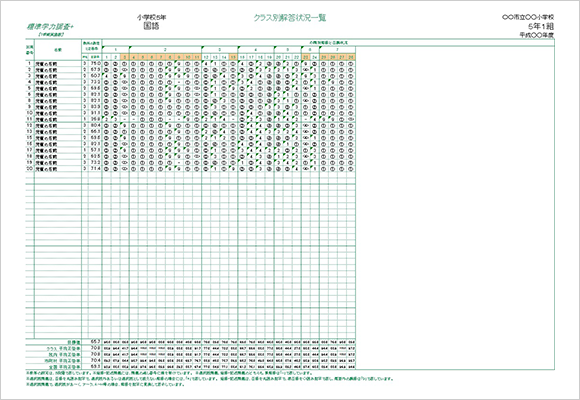Select the クラス別解答状況一覧 report title
Screen dimensions: 580x400
(290, 18)
